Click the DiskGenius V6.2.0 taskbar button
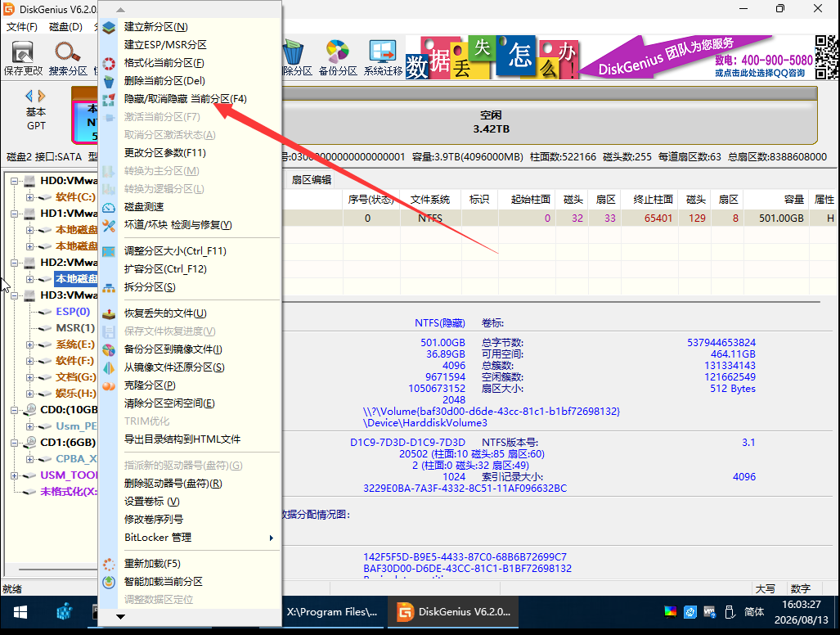 (453, 612)
